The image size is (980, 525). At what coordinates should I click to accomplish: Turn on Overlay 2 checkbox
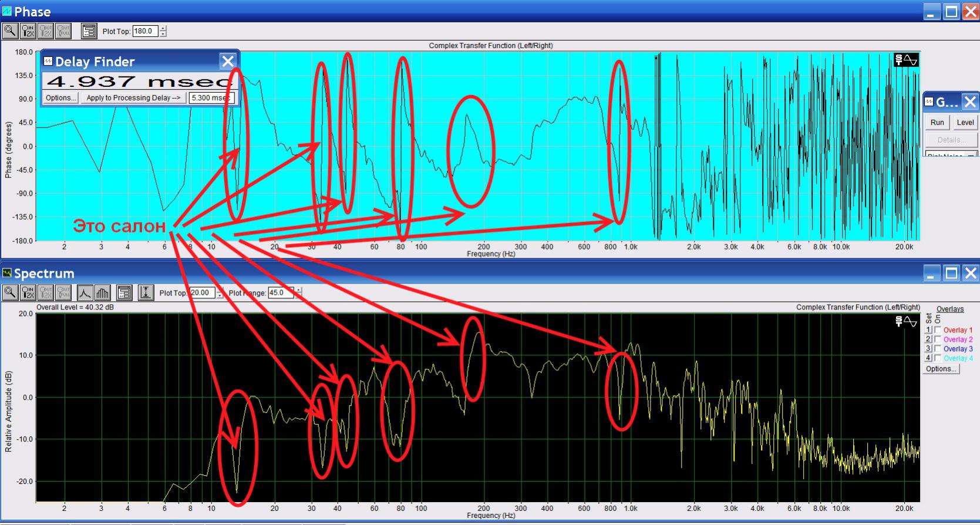(938, 339)
